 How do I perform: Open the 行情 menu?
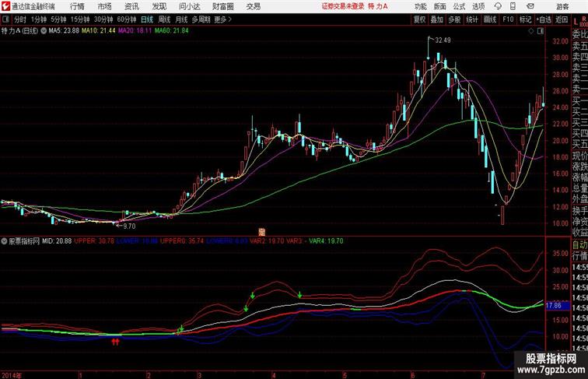coord(77,6)
